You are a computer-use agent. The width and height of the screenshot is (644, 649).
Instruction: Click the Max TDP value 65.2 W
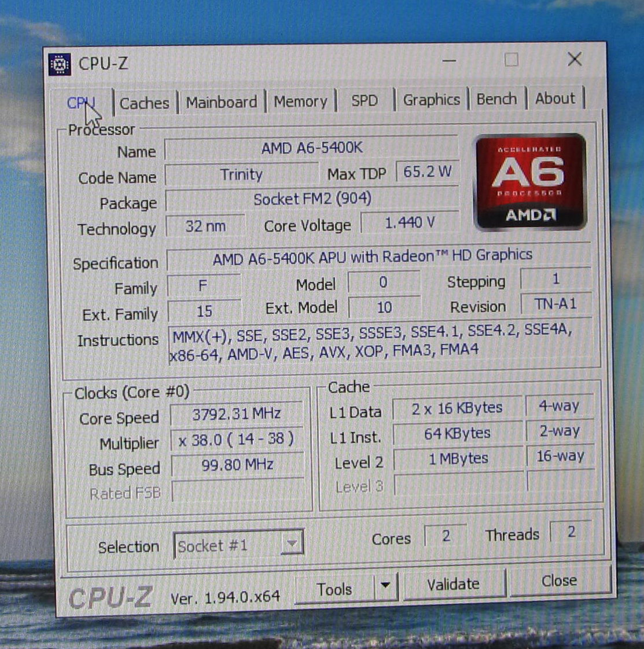pyautogui.click(x=428, y=171)
